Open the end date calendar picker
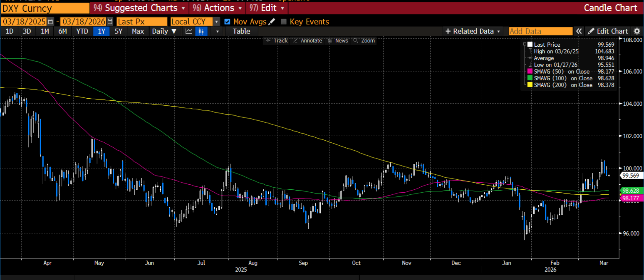This screenshot has height=280, width=644. click(110, 22)
